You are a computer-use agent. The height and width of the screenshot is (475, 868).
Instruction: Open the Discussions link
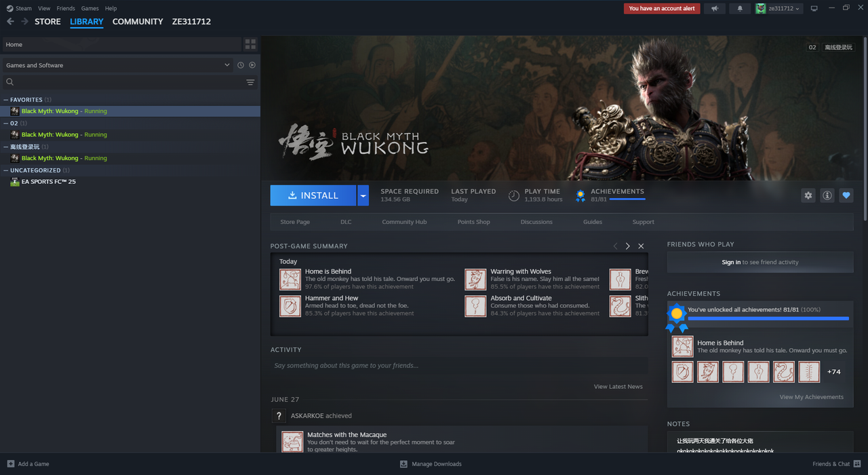click(536, 222)
